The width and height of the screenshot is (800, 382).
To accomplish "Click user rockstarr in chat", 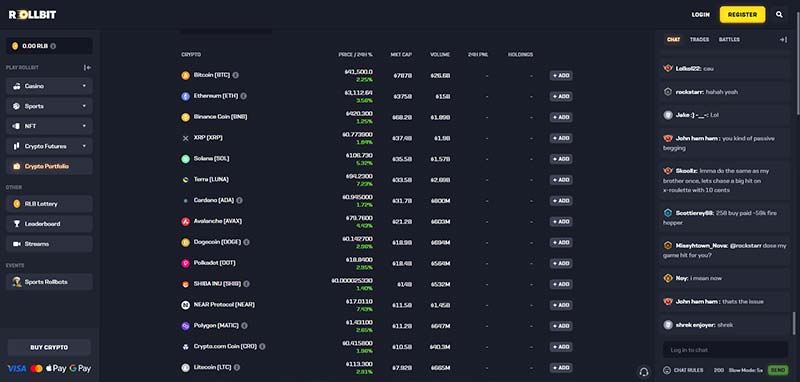I will [689, 92].
